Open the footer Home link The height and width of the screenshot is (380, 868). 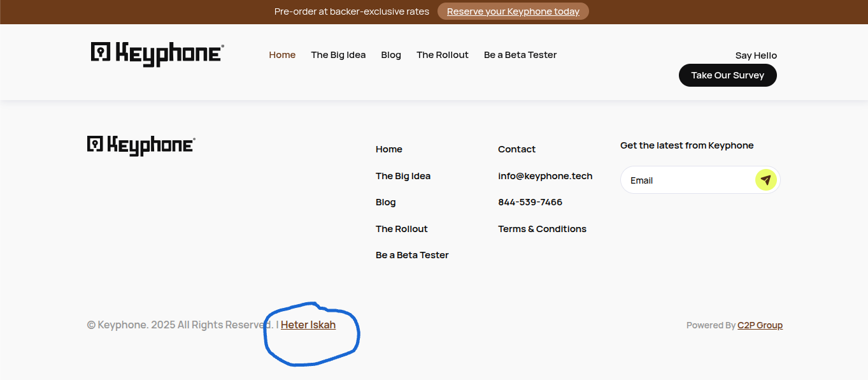tap(389, 149)
